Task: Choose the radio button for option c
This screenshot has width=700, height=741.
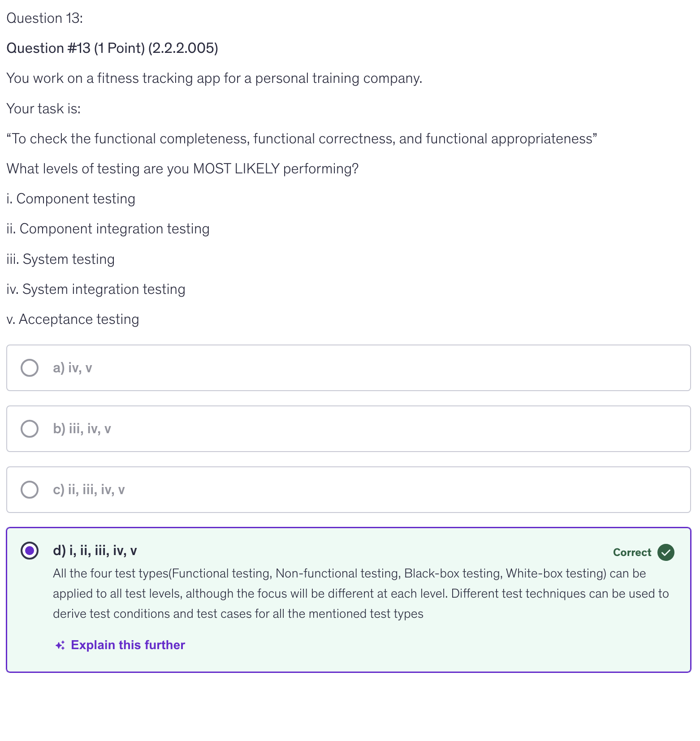Action: 30,490
